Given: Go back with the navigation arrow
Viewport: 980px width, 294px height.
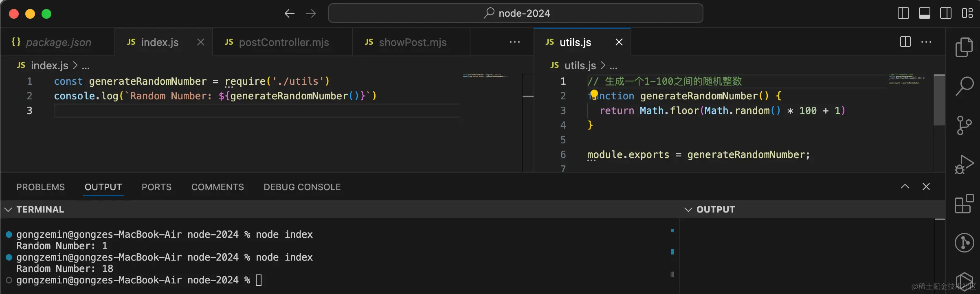Looking at the screenshot, I should coord(289,13).
